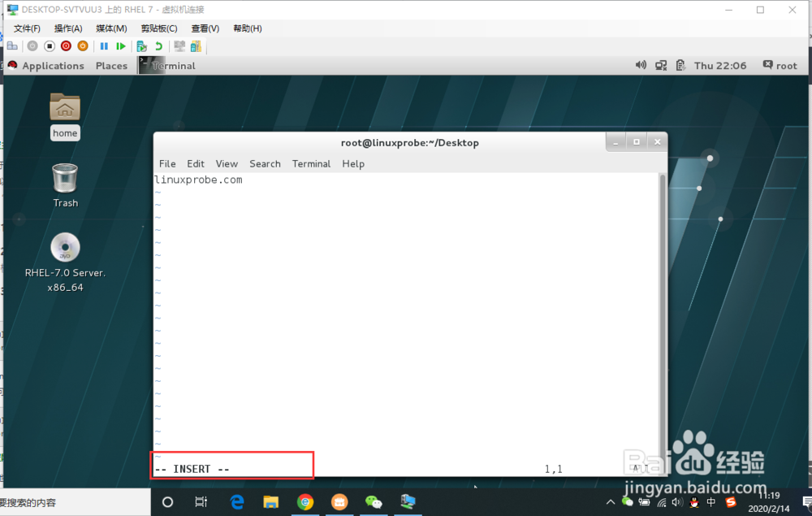
Task: Click the battery level indicator in the tray
Action: [644, 502]
